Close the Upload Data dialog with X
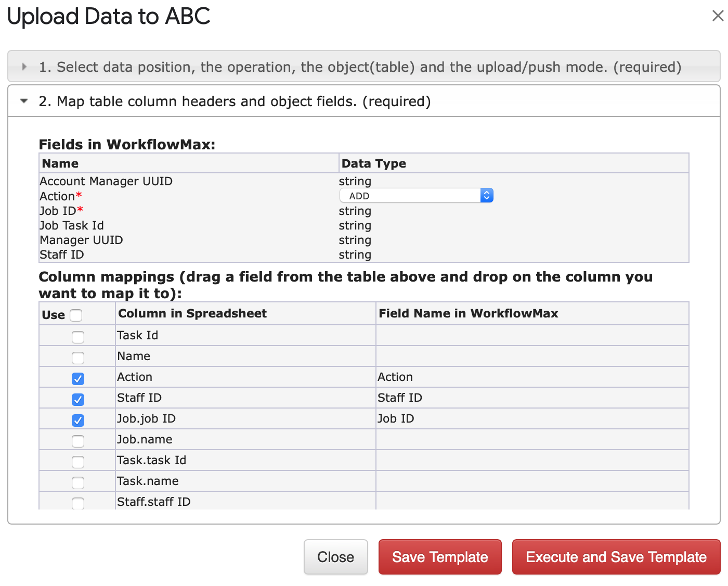This screenshot has height=586, width=728. pyautogui.click(x=718, y=16)
